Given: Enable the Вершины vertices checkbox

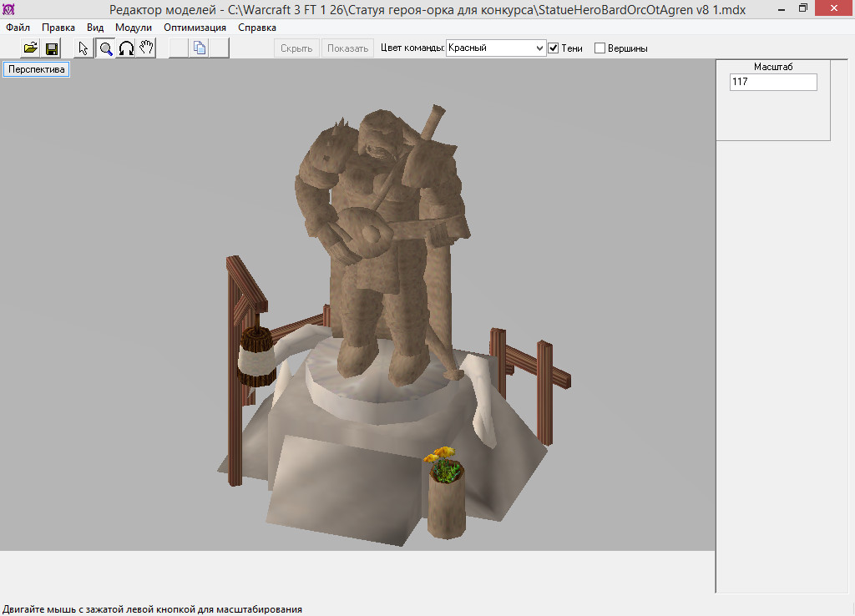Looking at the screenshot, I should [x=600, y=48].
